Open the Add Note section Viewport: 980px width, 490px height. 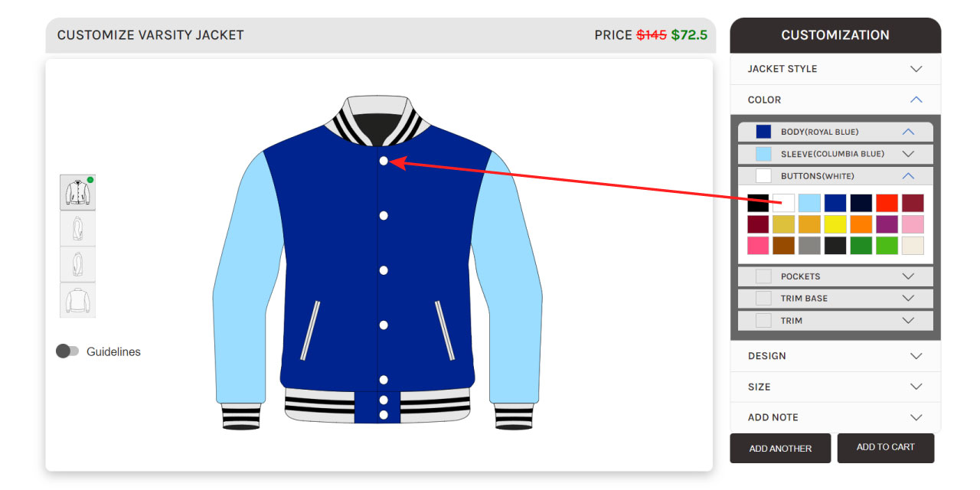835,417
